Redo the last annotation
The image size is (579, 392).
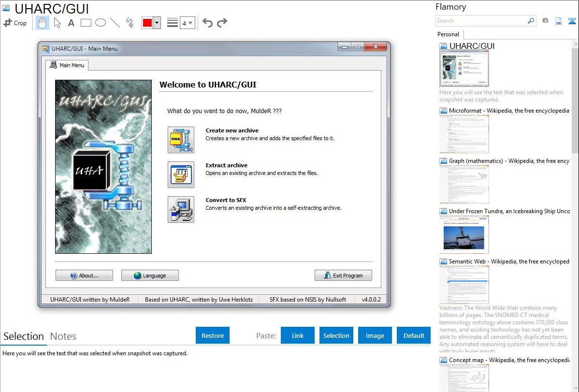coord(222,23)
